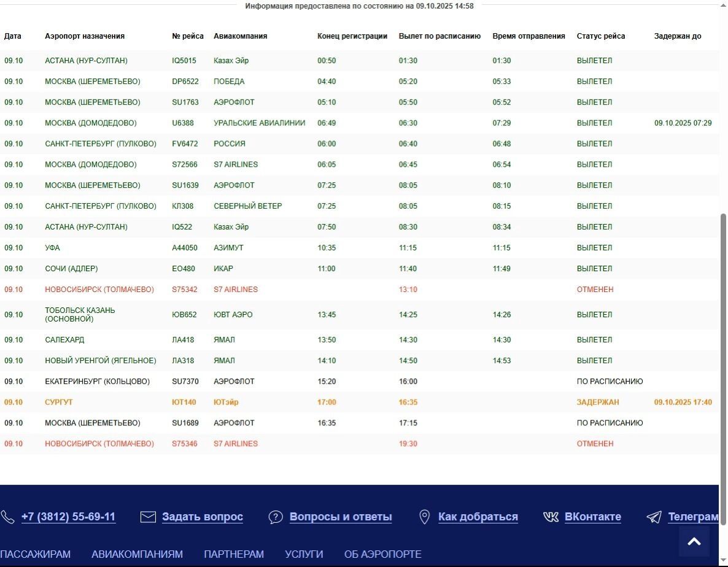The image size is (728, 567).
Task: Open the ВКонтакте link
Action: [x=592, y=517]
